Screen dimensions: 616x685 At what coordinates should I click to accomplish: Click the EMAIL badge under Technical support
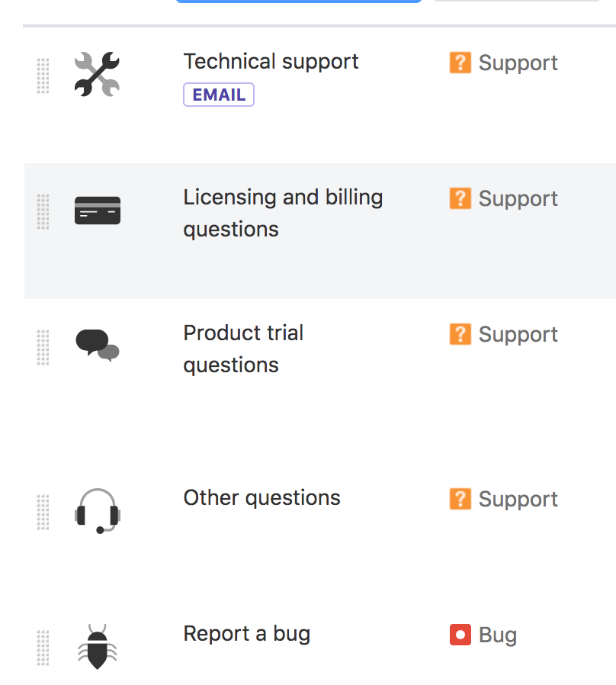pos(219,95)
